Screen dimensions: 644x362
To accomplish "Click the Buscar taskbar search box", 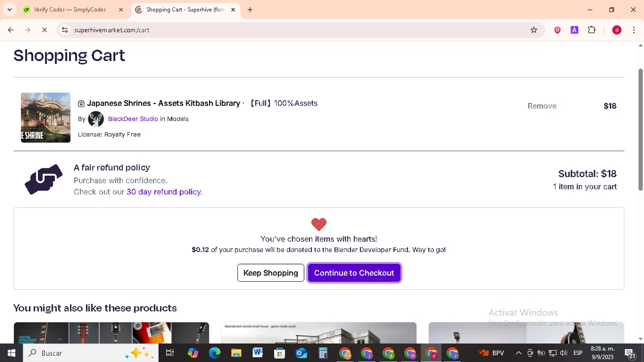I will click(x=91, y=353).
